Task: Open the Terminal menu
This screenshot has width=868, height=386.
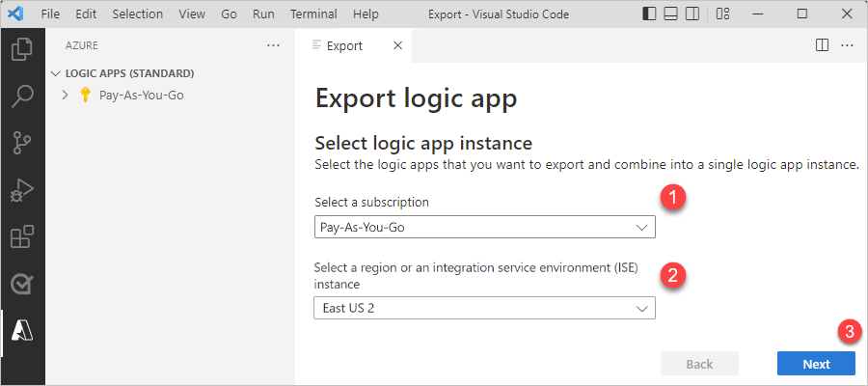Action: click(x=314, y=14)
